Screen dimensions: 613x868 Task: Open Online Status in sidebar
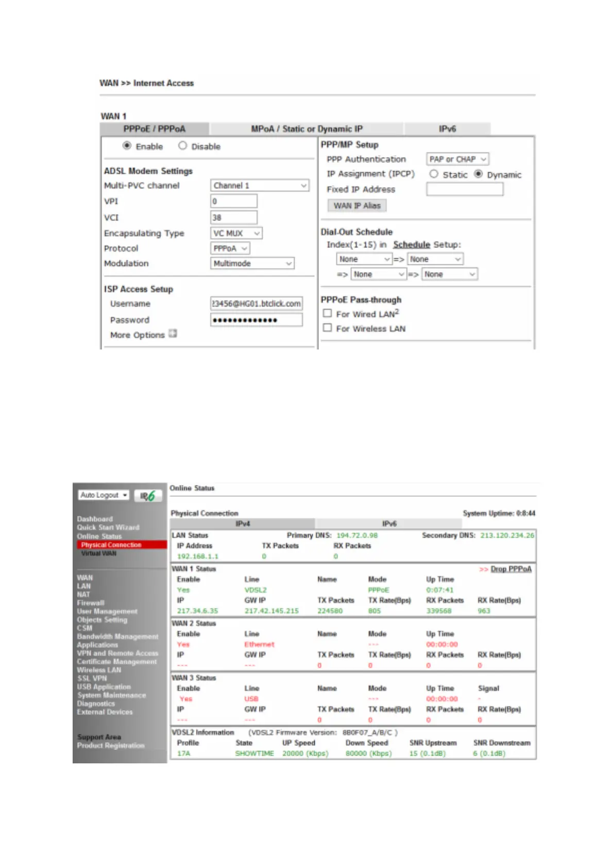[x=99, y=536]
